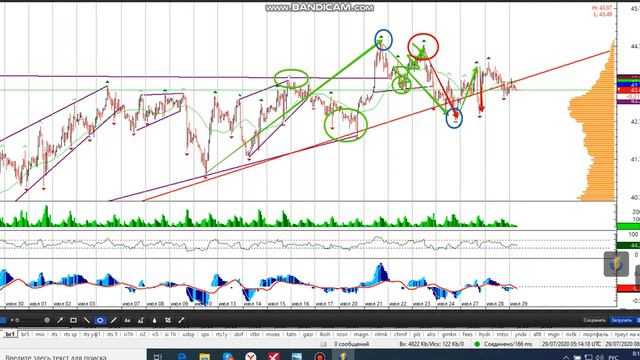Screen dimensions: 640x360
Task: Select the pen drawing tool
Action: coord(113,320)
